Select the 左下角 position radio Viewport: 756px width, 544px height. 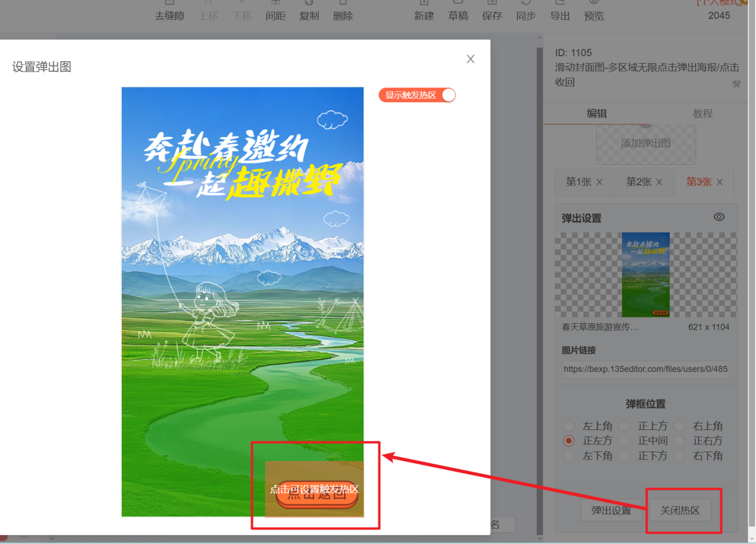(x=568, y=456)
